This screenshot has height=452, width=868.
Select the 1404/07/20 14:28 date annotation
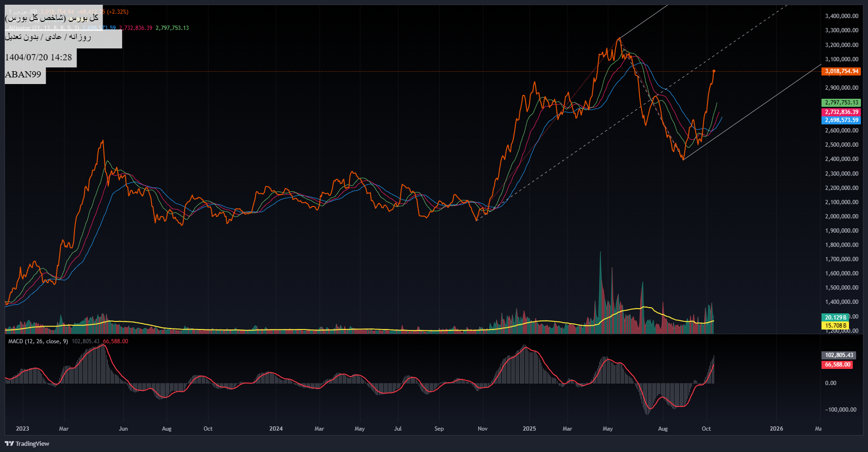(x=38, y=57)
